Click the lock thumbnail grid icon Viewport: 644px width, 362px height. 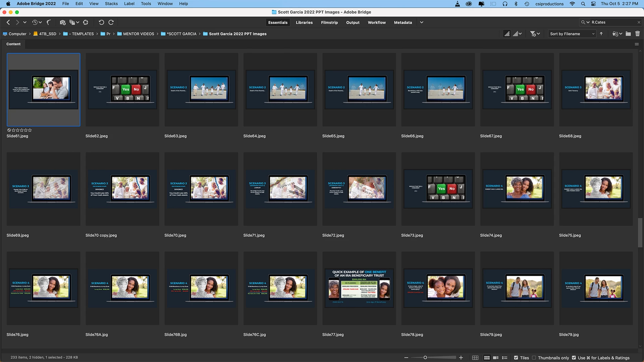[x=475, y=358]
